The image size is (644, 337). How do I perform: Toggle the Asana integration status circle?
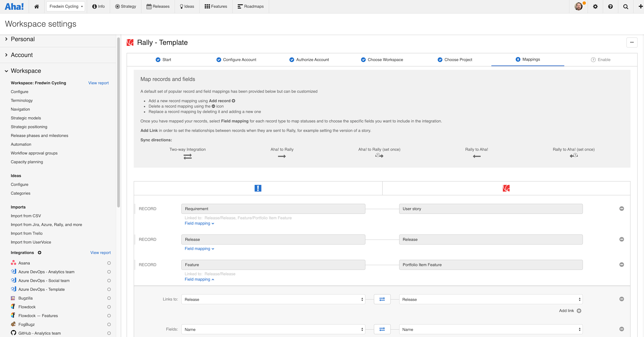[x=109, y=263]
